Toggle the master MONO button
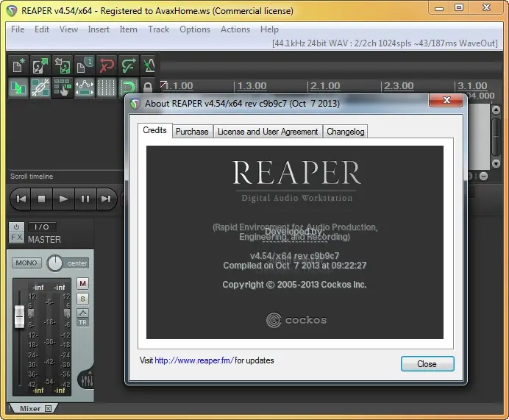Screen dimensions: 509x420 [x=26, y=263]
